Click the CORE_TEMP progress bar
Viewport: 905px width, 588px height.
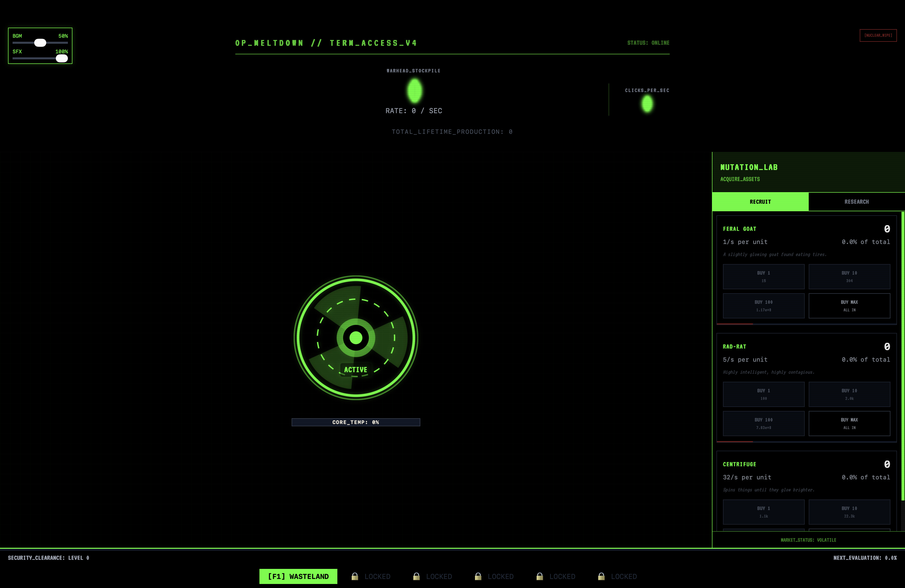tap(356, 422)
